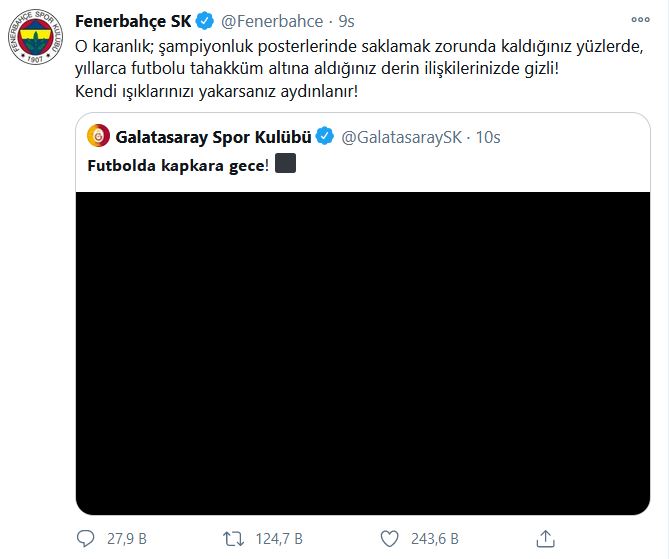
Task: Click the Fenerbahçe club logo avatar
Action: (x=35, y=37)
